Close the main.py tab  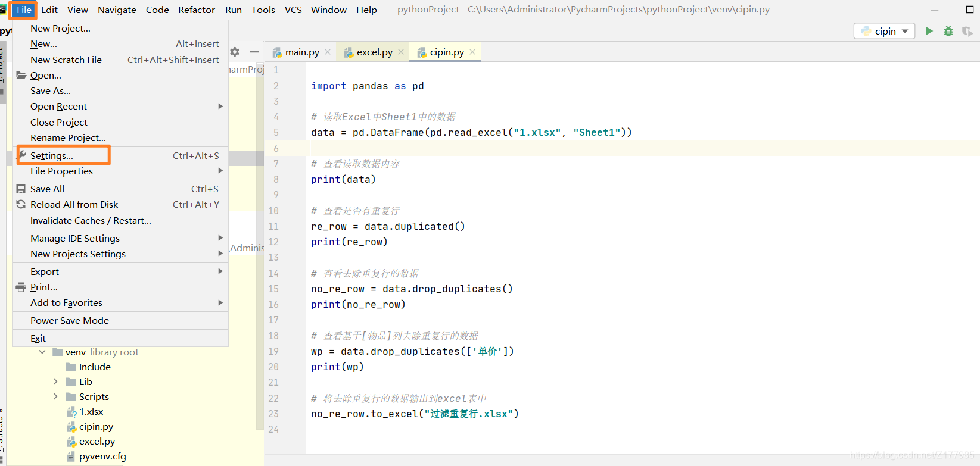click(x=328, y=52)
